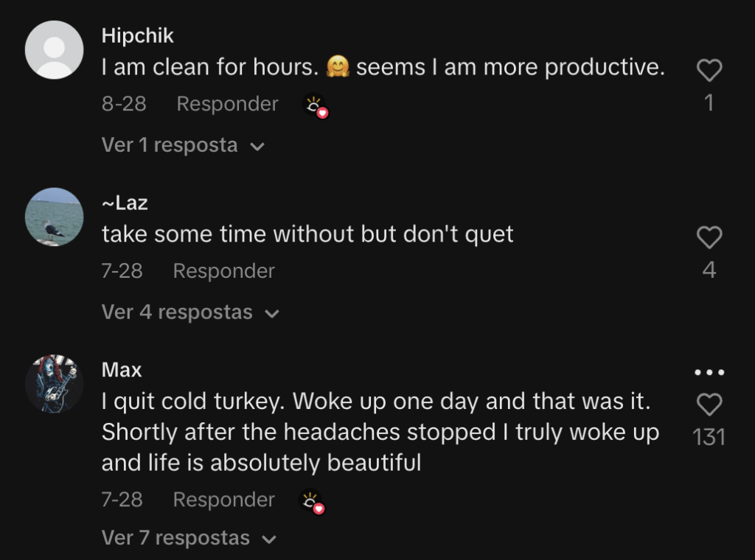Open ~Laz's profile from the username
Screen dimensions: 755x560
tap(125, 203)
